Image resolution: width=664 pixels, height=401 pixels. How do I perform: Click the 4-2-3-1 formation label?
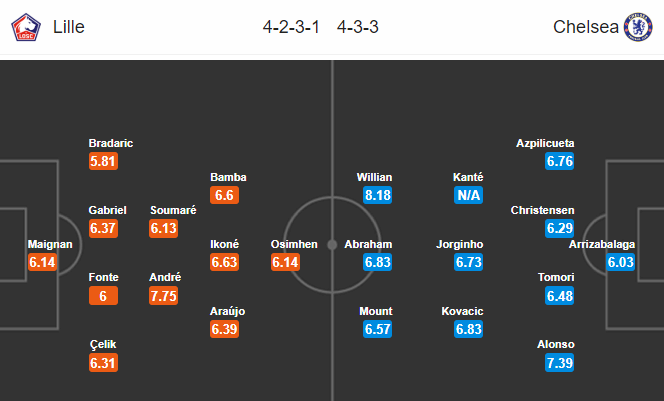click(291, 27)
